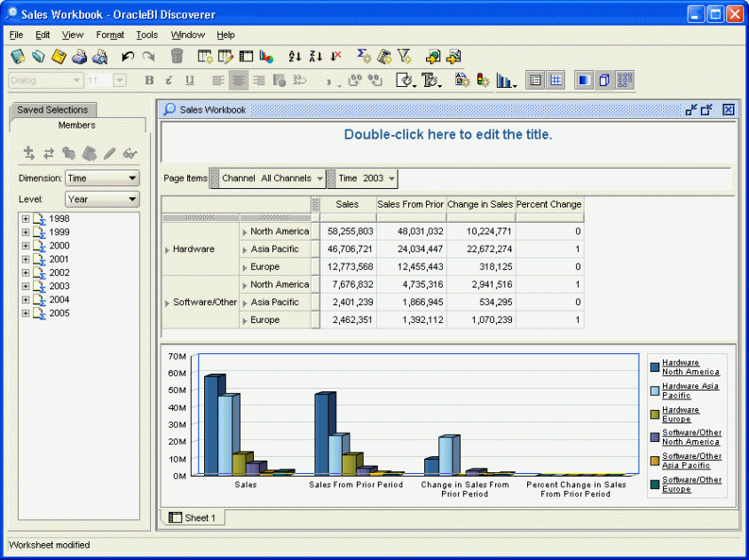Click the Delete trash can icon

pyautogui.click(x=177, y=56)
